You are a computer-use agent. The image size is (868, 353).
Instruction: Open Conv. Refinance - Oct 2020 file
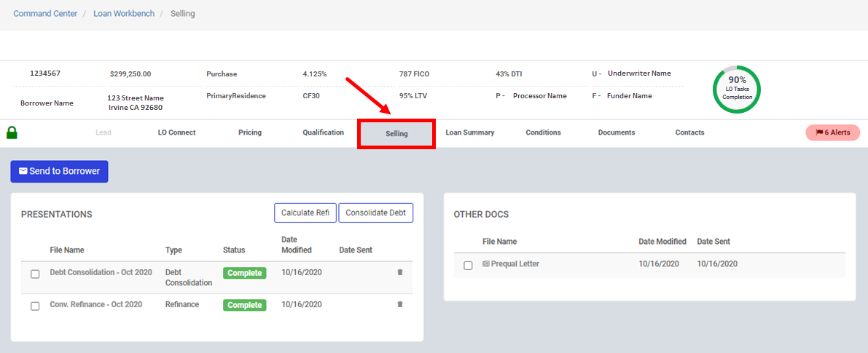pyautogui.click(x=95, y=304)
